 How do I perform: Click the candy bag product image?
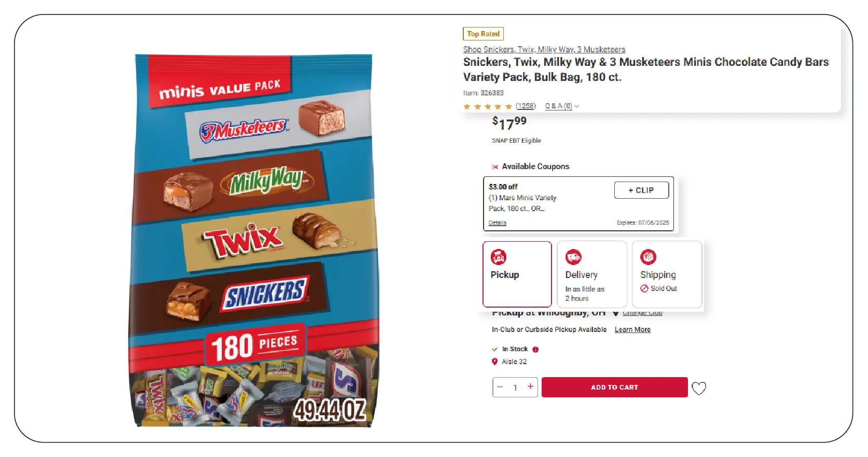254,240
